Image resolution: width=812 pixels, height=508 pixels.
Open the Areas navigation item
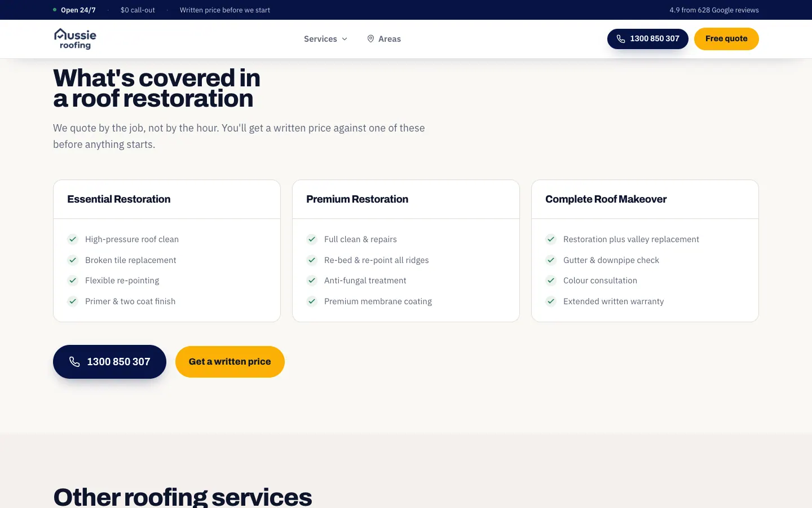[384, 39]
